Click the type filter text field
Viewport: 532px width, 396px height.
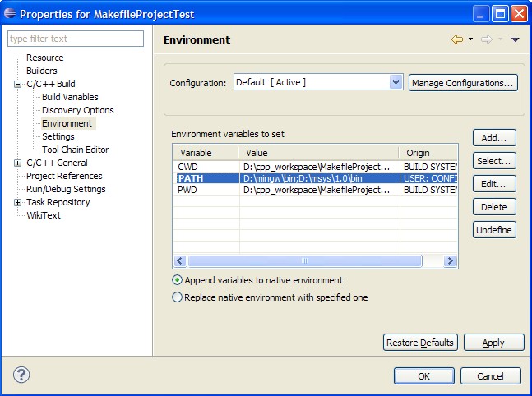click(x=76, y=39)
